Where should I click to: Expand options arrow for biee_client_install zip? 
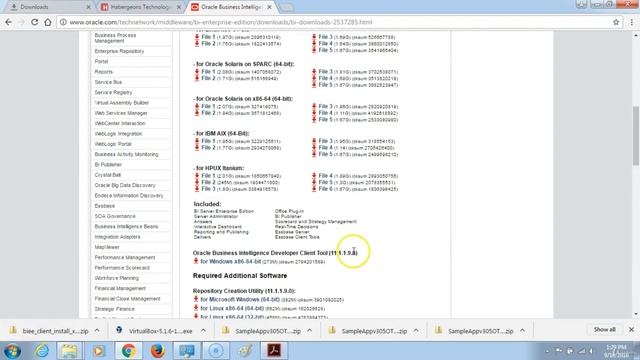click(x=97, y=331)
